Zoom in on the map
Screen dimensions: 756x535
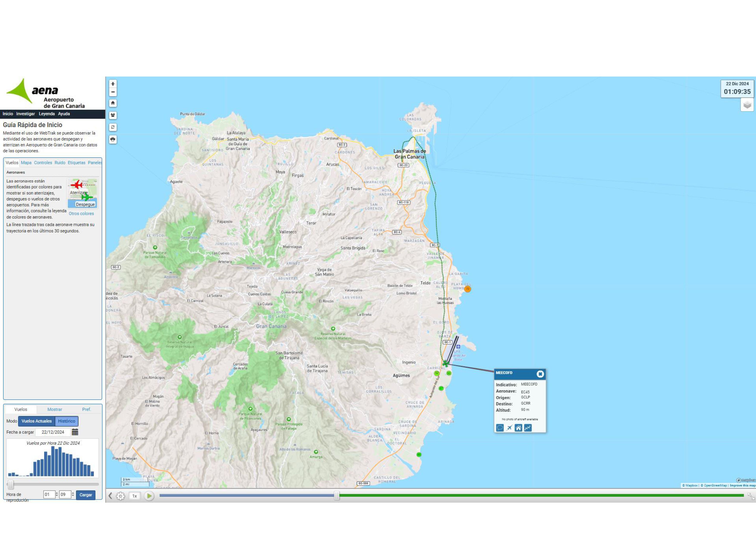pyautogui.click(x=113, y=84)
